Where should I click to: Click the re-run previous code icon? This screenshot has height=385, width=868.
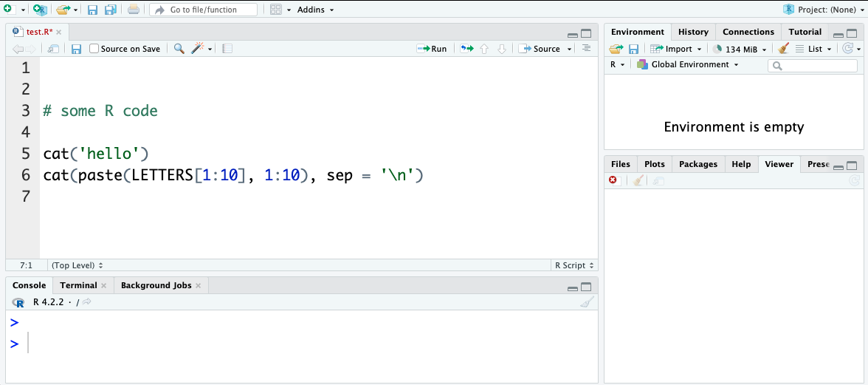(466, 49)
